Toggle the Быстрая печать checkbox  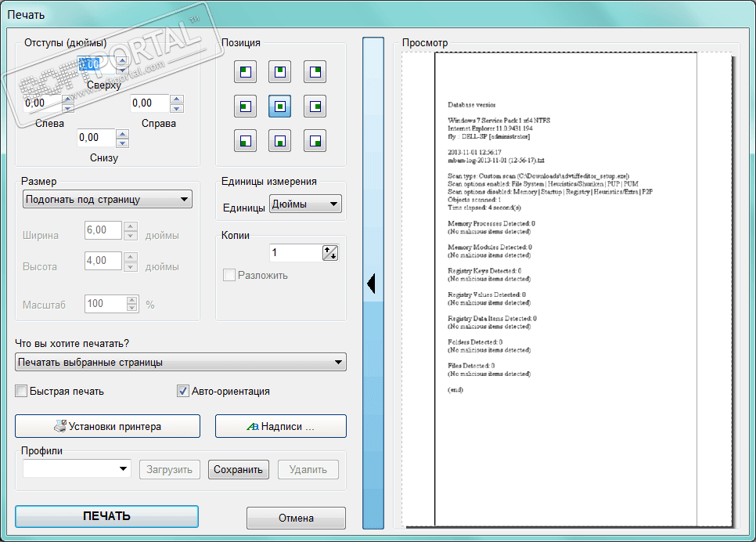[21, 391]
